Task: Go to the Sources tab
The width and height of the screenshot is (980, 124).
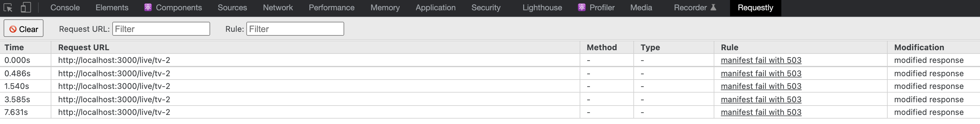Action: click(x=232, y=8)
